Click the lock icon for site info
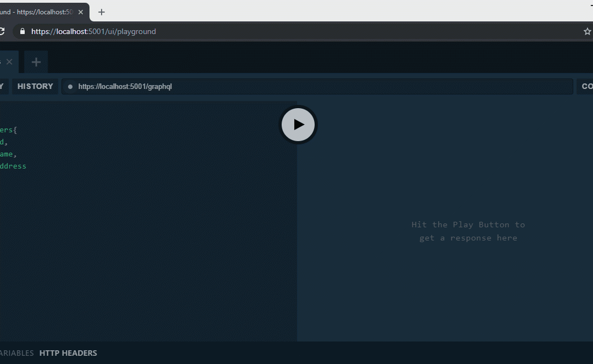This screenshot has height=364, width=593. [x=23, y=32]
